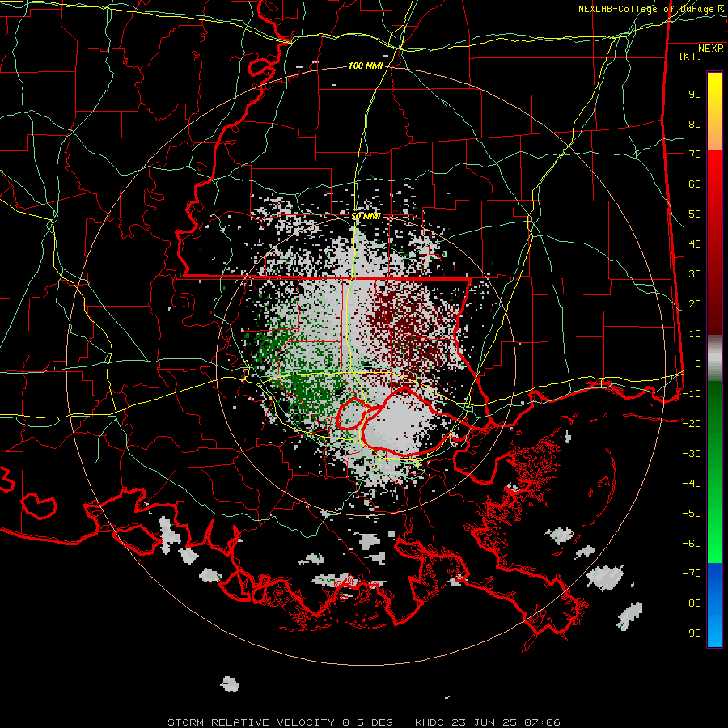The image size is (728, 728).
Task: Click the -20 value on the velocity scale
Action: click(692, 423)
